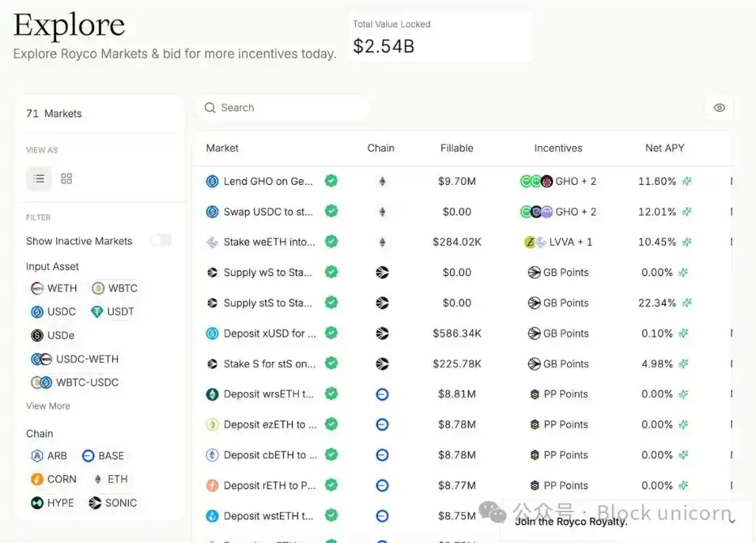
Task: Toggle Show Inactive Markets switch
Action: click(x=160, y=241)
